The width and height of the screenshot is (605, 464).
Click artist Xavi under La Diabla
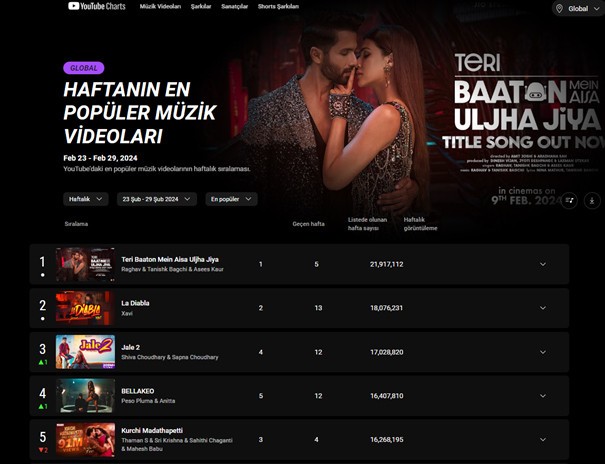127,314
